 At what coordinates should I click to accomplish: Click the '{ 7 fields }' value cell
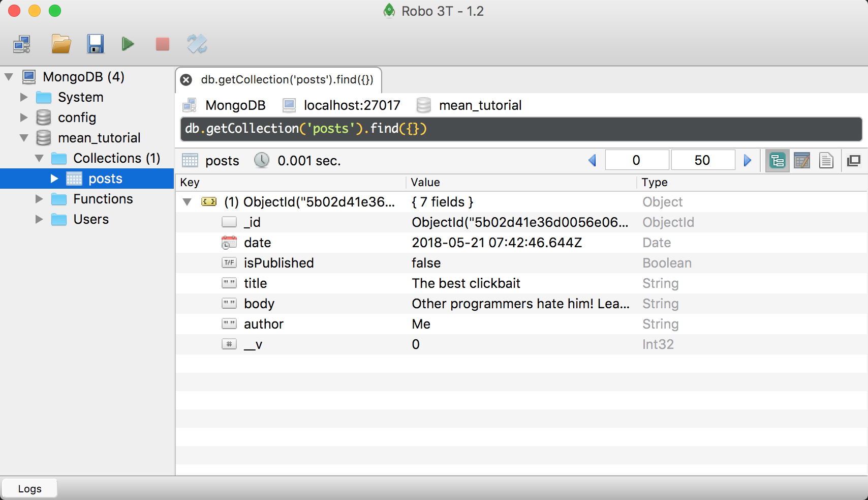443,202
